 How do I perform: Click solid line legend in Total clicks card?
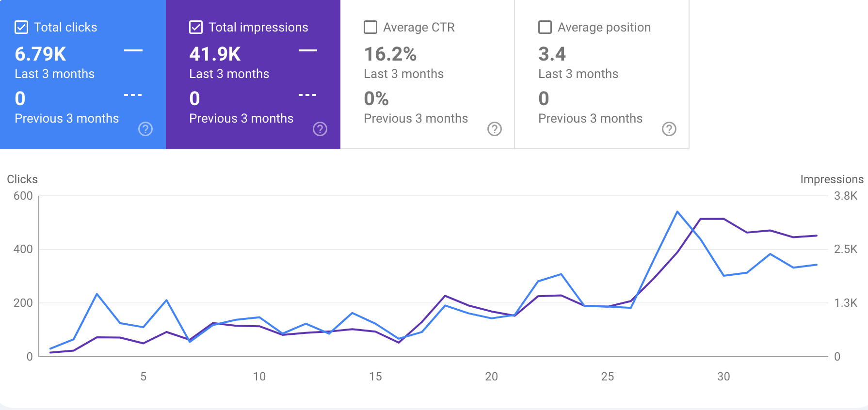[x=133, y=50]
